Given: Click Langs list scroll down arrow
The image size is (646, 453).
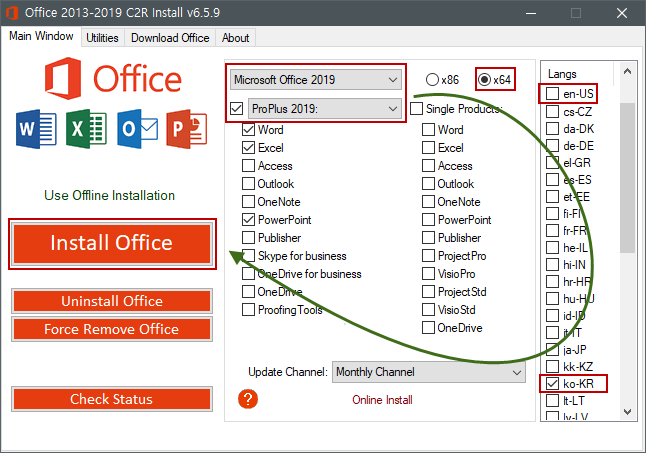Looking at the screenshot, I should [x=627, y=411].
